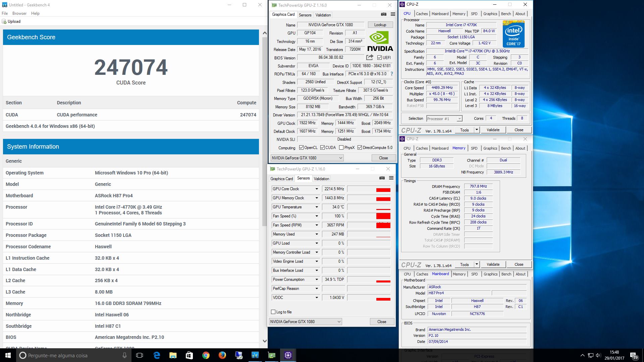Show hidden tray icons chevron
Viewport: 644px width, 362px height.
coord(582,355)
